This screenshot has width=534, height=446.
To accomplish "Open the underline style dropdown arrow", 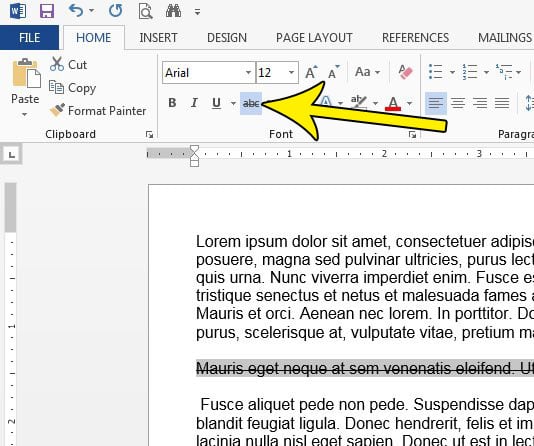I will click(233, 103).
